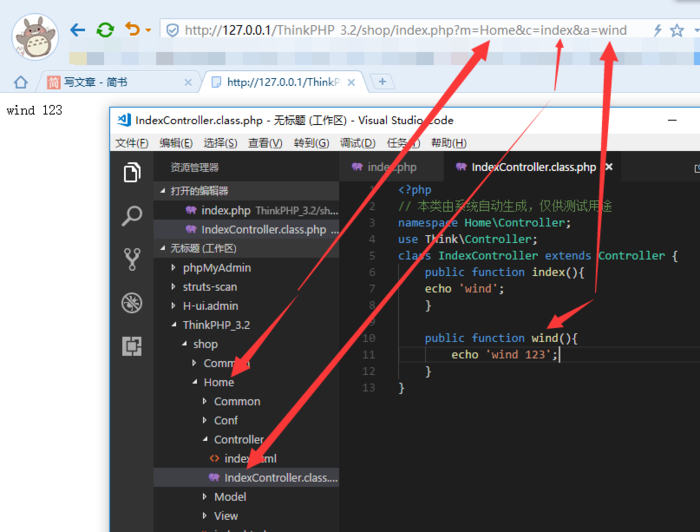Screen dimensions: 700x532
Task: Select IndexController.class.php editor tab
Action: pyautogui.click(x=533, y=167)
